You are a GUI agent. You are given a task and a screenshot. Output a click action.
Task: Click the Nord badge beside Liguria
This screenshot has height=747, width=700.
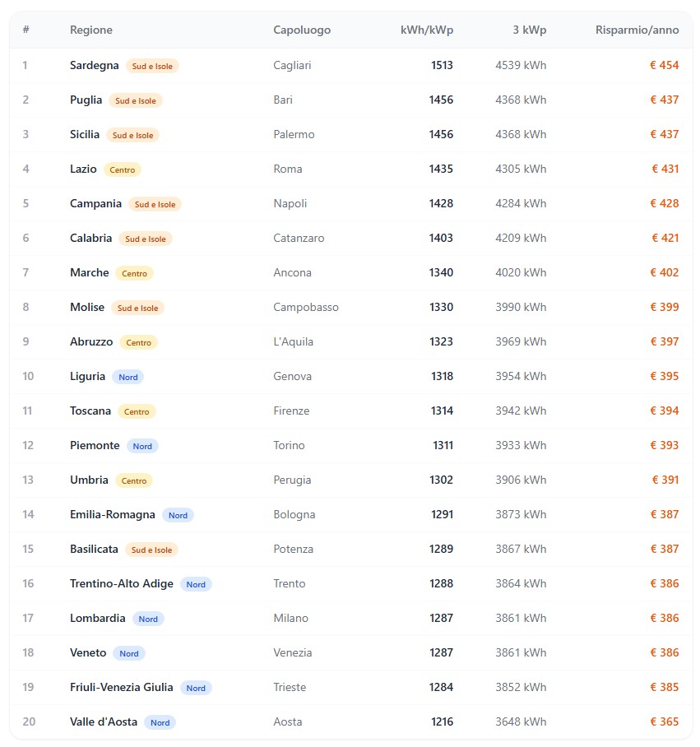(x=128, y=377)
